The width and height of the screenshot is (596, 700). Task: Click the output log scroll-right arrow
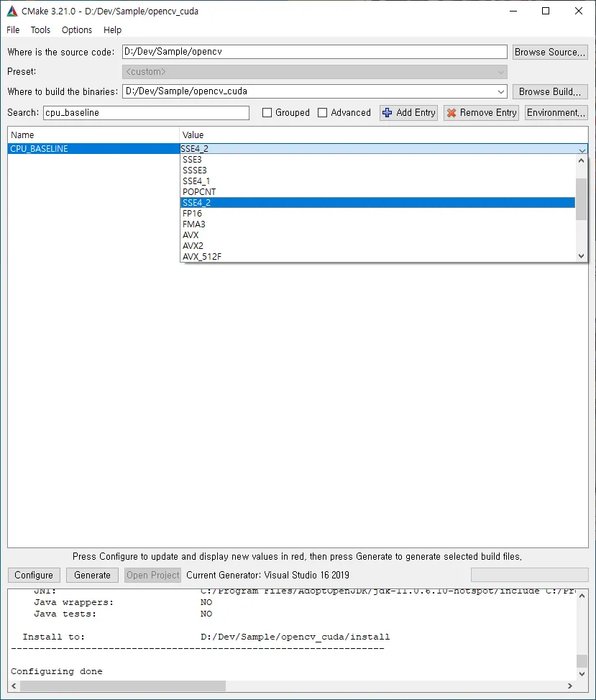click(x=569, y=686)
